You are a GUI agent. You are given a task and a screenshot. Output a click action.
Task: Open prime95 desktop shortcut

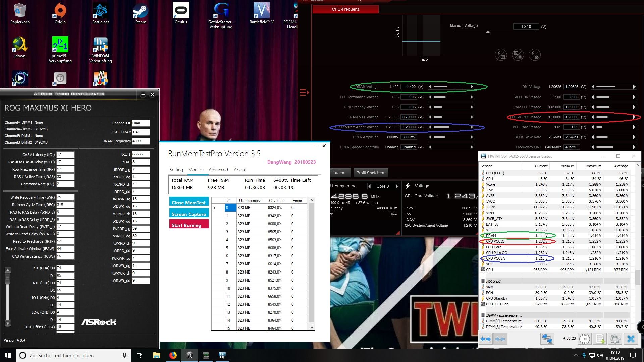tap(60, 50)
